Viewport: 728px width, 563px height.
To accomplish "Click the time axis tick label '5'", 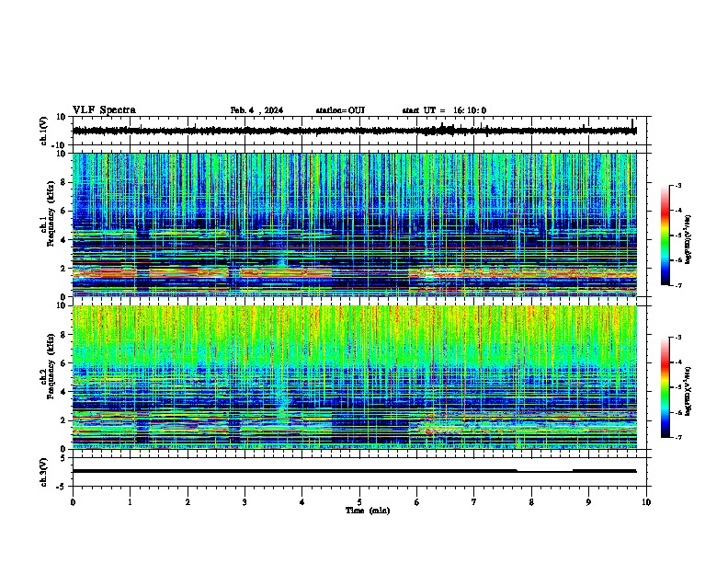I will click(359, 502).
